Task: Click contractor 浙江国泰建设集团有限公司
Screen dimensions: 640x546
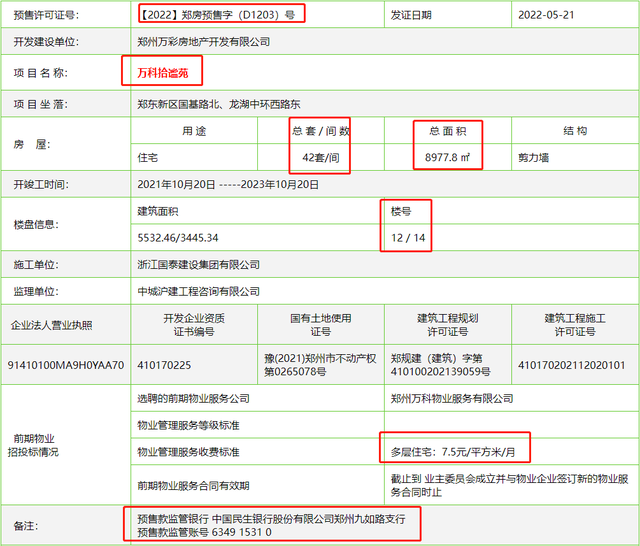Action: pyautogui.click(x=198, y=265)
